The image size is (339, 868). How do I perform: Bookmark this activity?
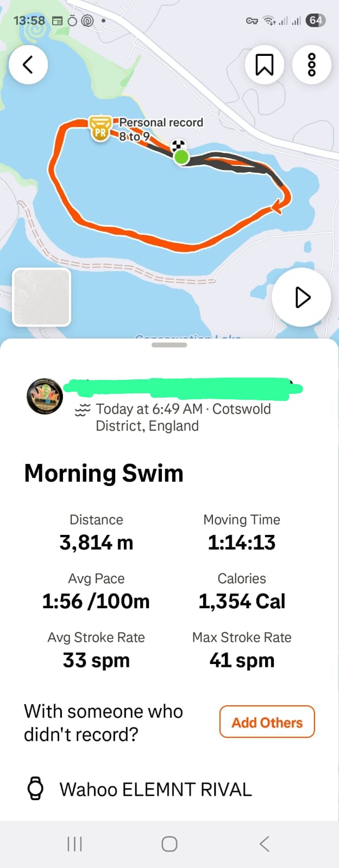265,65
